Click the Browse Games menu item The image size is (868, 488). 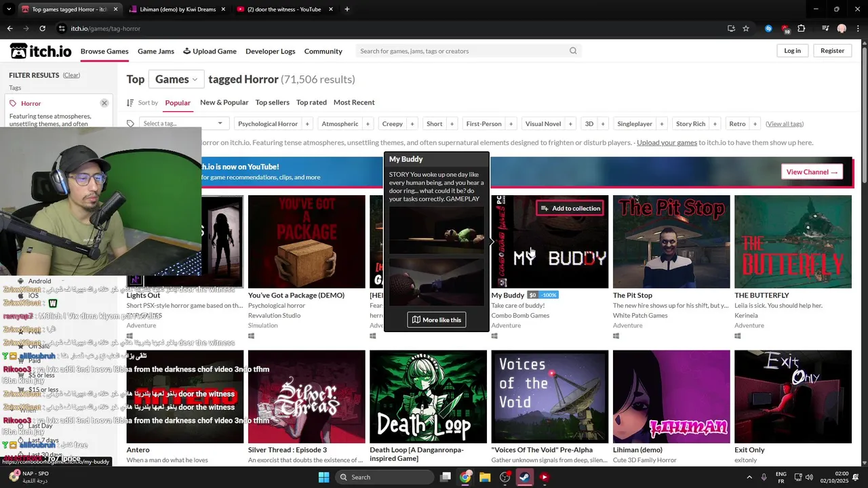pos(104,51)
